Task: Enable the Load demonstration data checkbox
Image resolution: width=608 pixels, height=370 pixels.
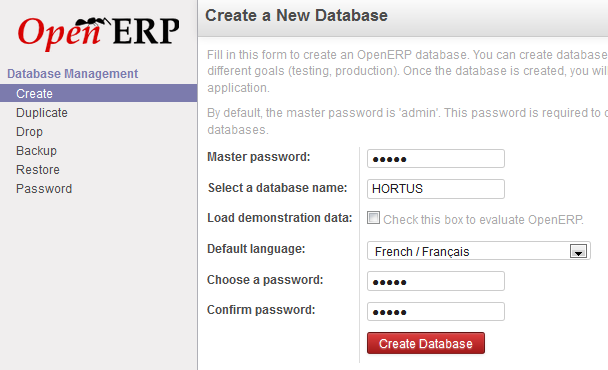Action: tap(373, 218)
